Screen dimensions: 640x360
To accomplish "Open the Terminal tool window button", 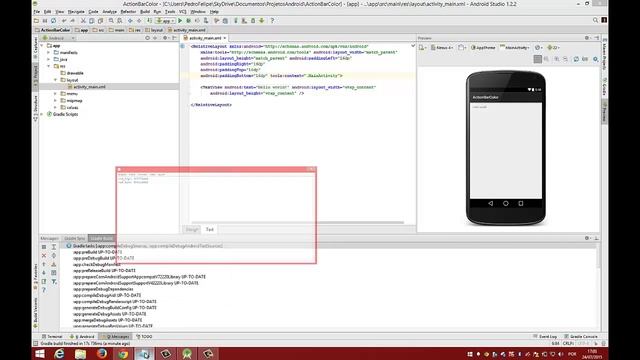I will pyautogui.click(x=53, y=337).
